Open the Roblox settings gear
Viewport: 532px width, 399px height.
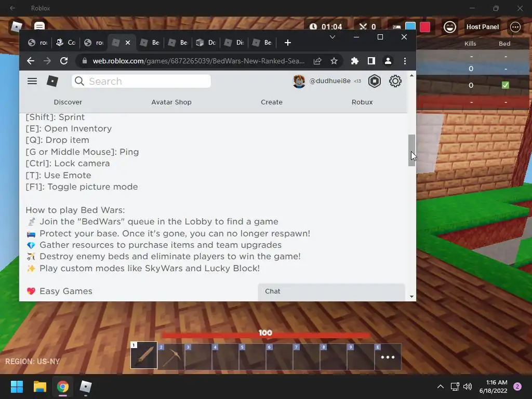395,81
